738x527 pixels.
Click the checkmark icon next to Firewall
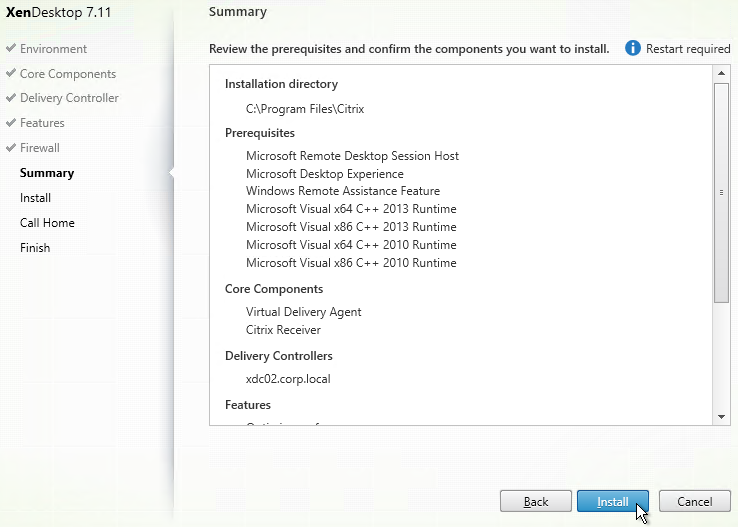[10, 148]
